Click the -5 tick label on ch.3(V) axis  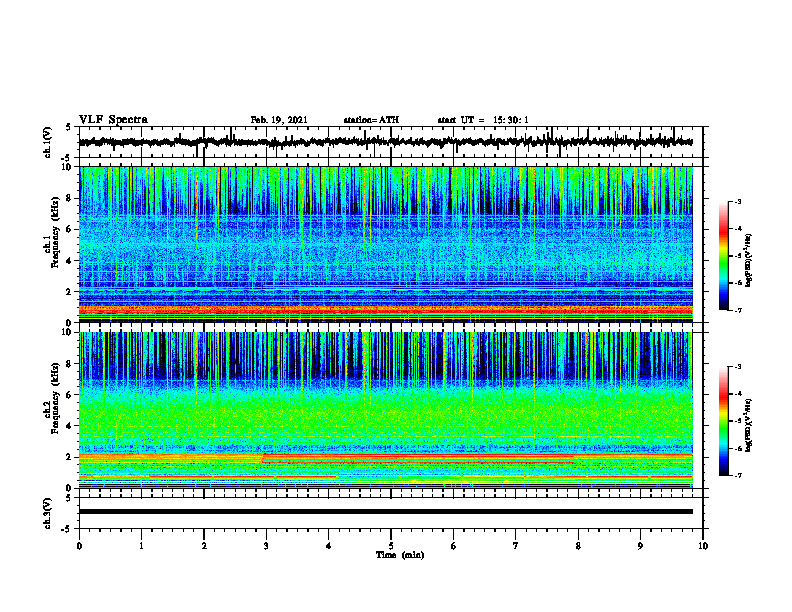(67, 529)
